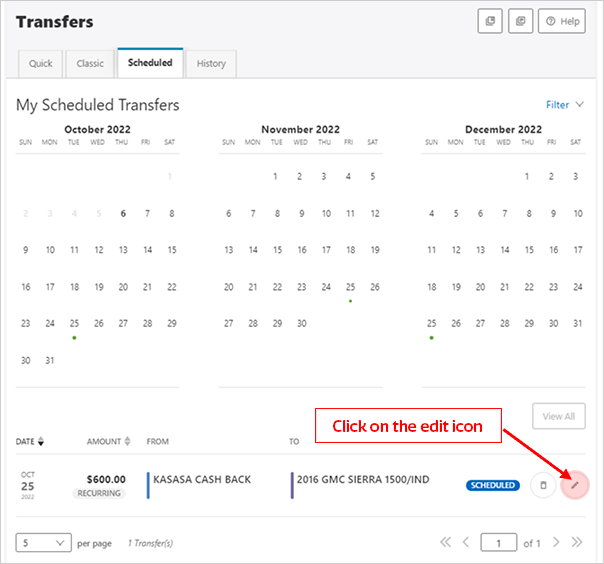Switch to the Classic tab
Image resolution: width=604 pixels, height=564 pixels.
[x=90, y=64]
